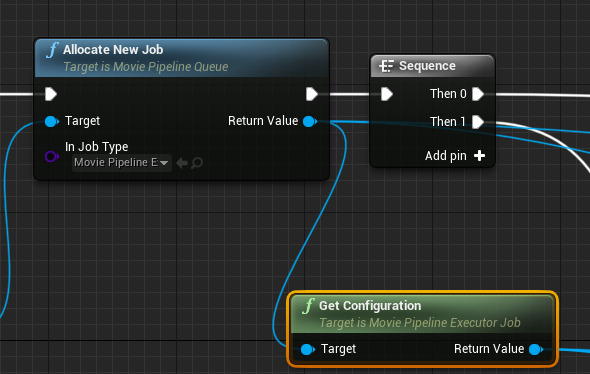
Task: Select Get Configuration node header
Action: (422, 313)
